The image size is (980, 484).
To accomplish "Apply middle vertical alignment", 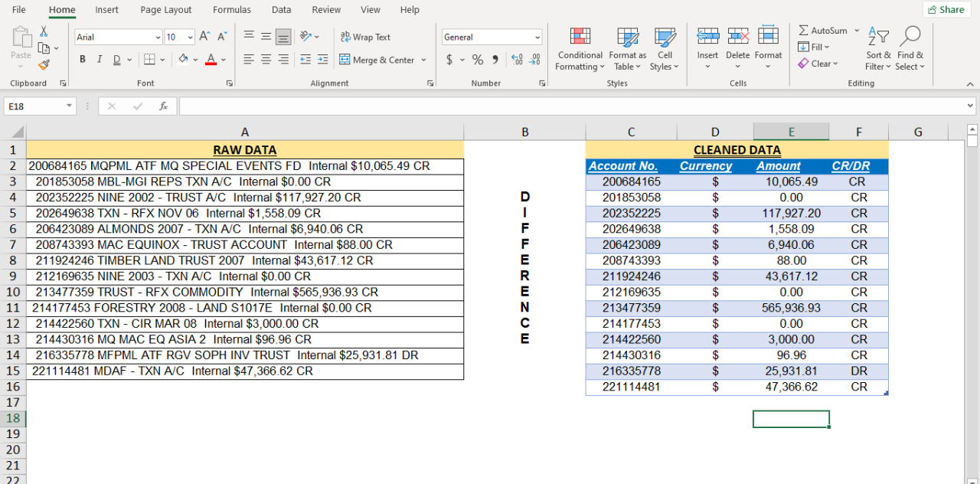I will (x=266, y=36).
